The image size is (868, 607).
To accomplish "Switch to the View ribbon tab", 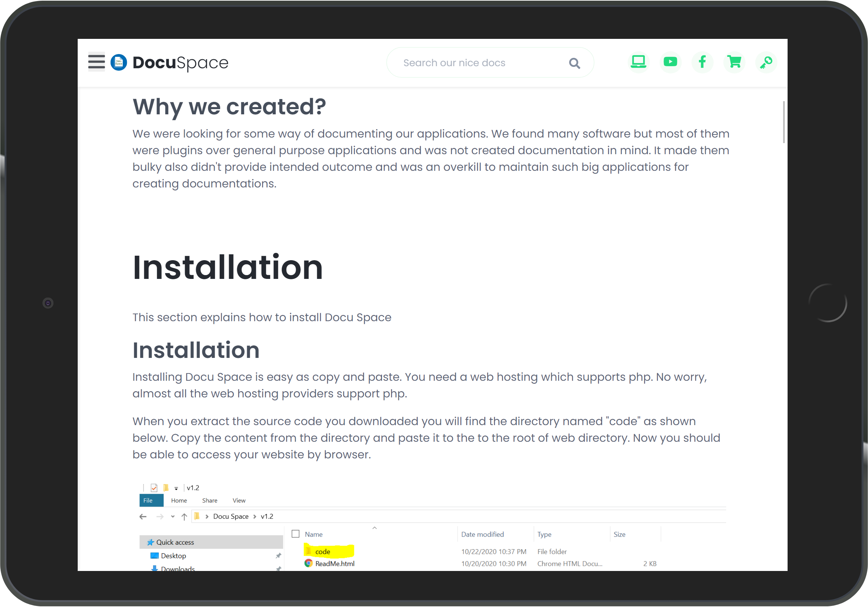I will click(239, 500).
